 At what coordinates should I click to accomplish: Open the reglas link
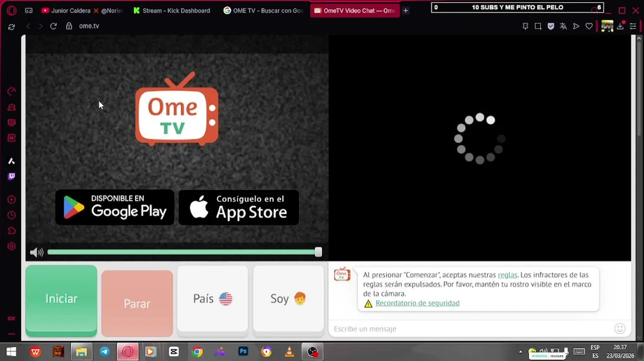507,275
